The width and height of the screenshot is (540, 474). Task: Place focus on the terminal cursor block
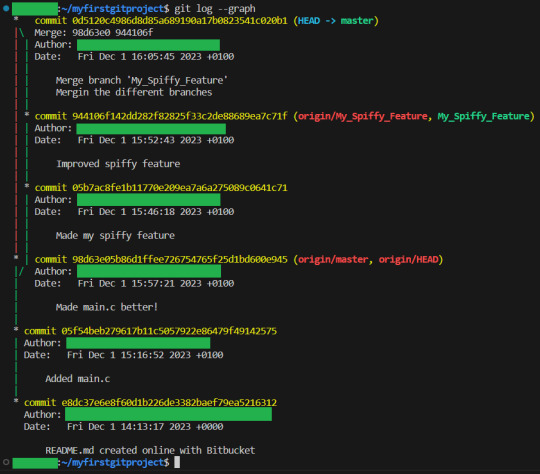(177, 462)
